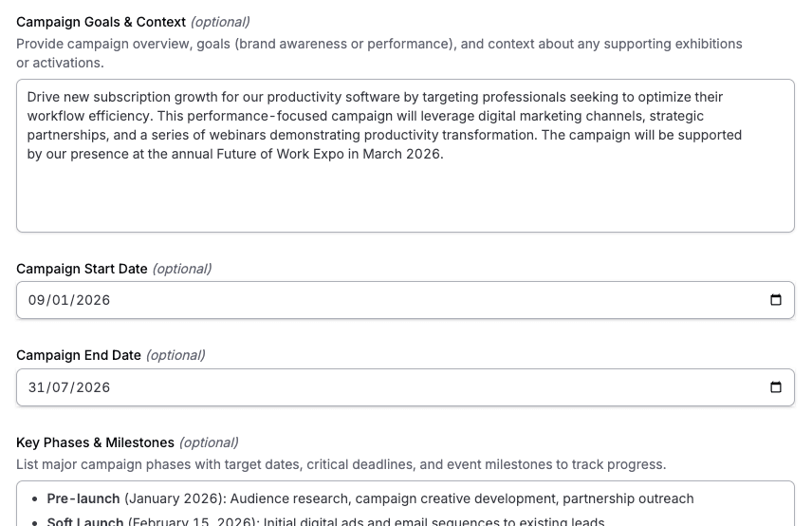Open the Campaign End Date calendar picker
812x526 pixels.
(775, 387)
